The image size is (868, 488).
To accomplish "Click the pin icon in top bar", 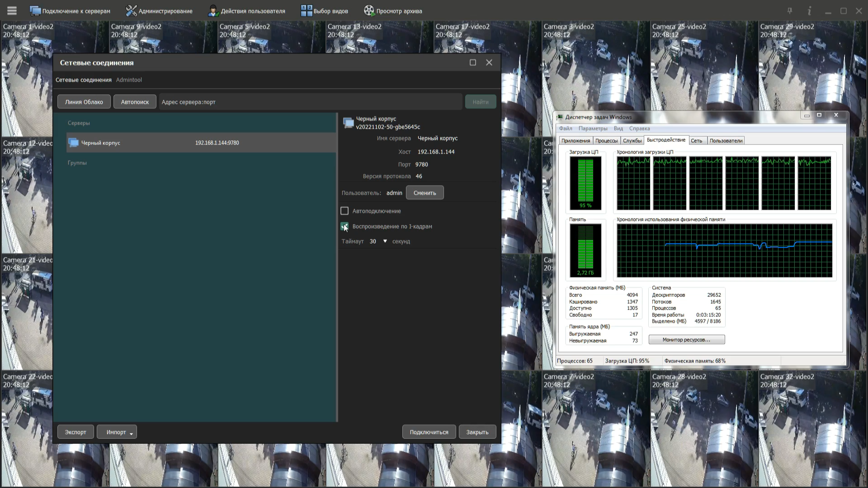I will point(790,11).
